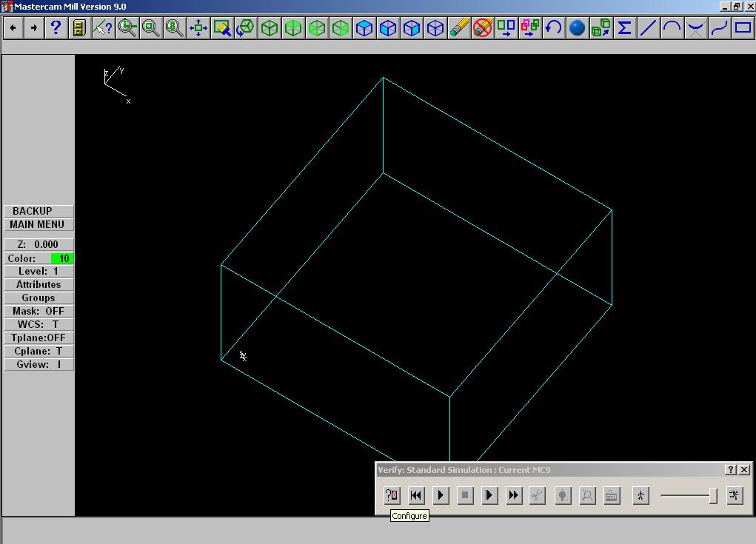Open the File cabinet icon in toolbar
Viewport: 756px width, 544px height.
[79, 28]
